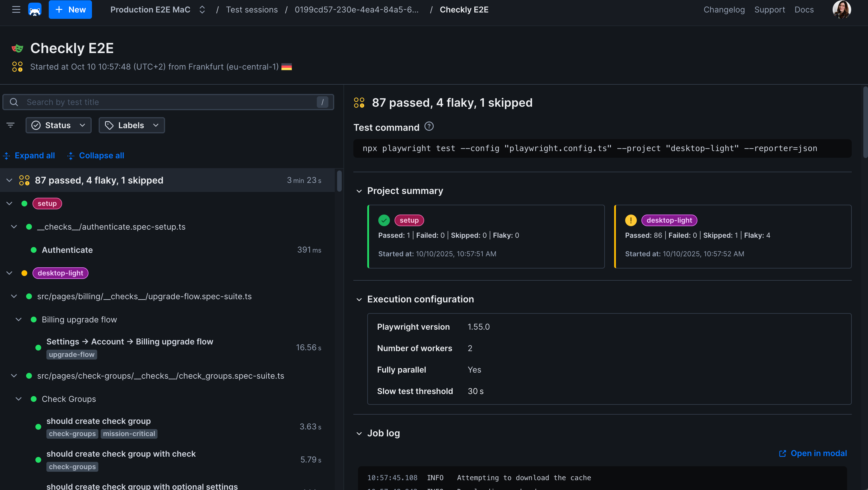Image resolution: width=868 pixels, height=490 pixels.
Task: Click the green dot beside should create check group
Action: (38, 427)
